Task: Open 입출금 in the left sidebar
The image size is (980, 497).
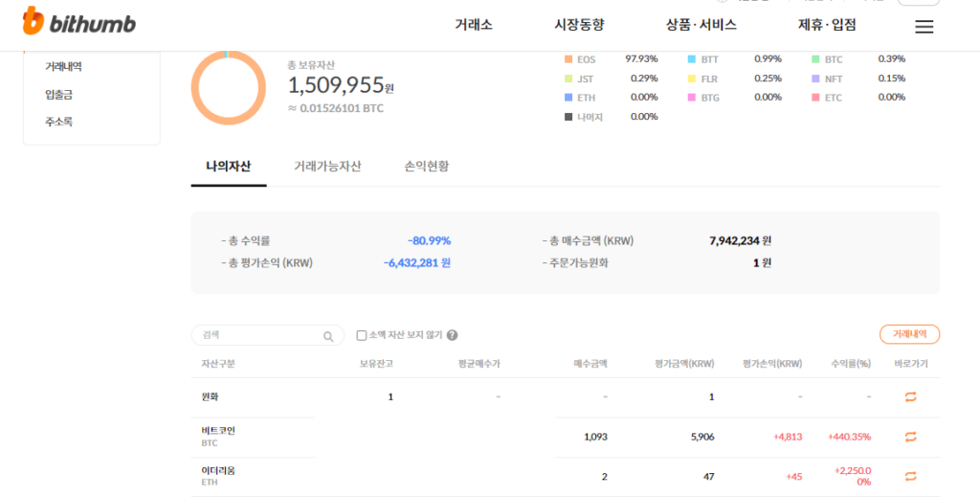Action: [x=58, y=95]
